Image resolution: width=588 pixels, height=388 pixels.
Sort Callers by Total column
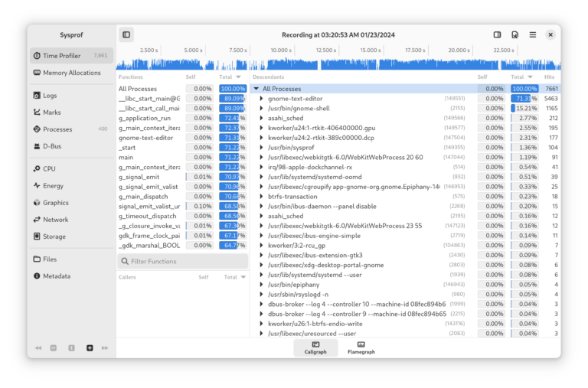click(x=235, y=277)
